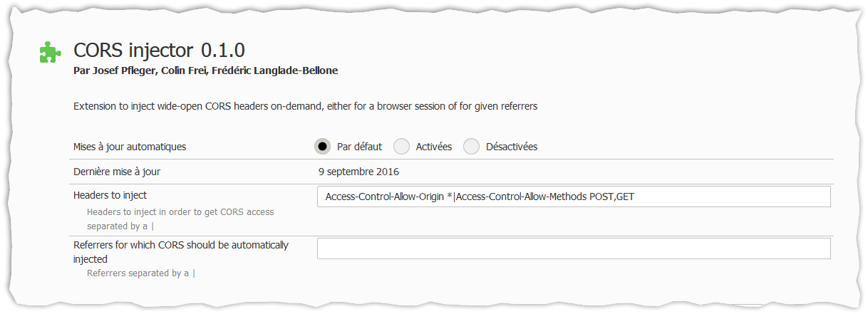Click the Access-Control-Allow-Methods POST,GET text
This screenshot has width=868, height=314.
click(544, 197)
